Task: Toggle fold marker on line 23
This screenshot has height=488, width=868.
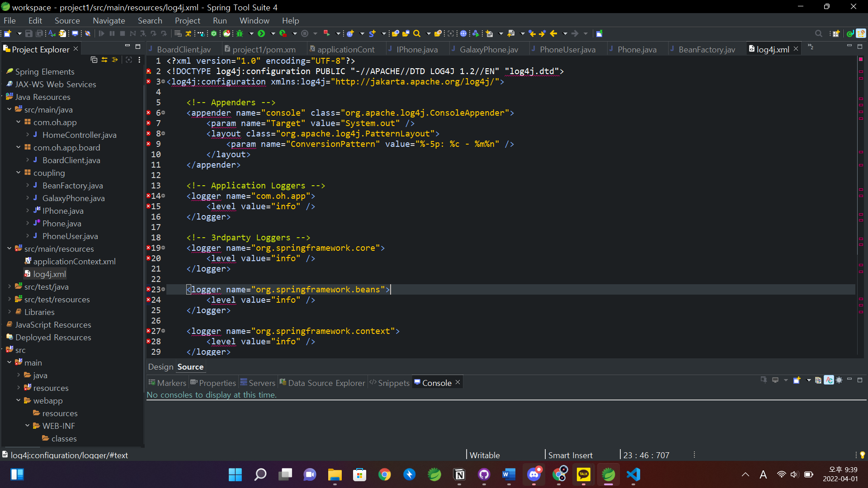Action: 163,289
